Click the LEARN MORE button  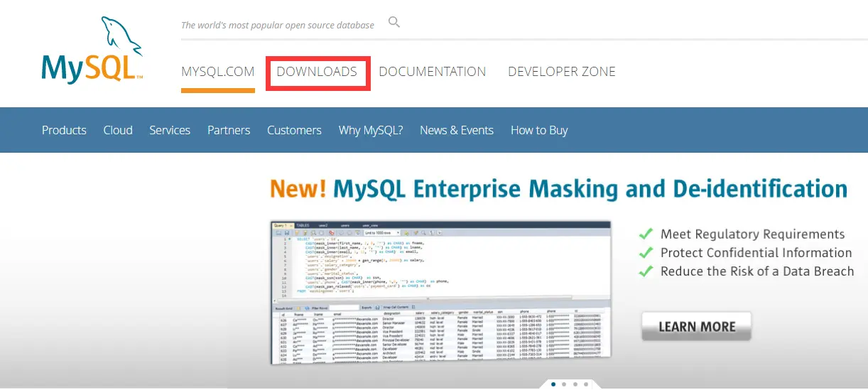pyautogui.click(x=696, y=327)
